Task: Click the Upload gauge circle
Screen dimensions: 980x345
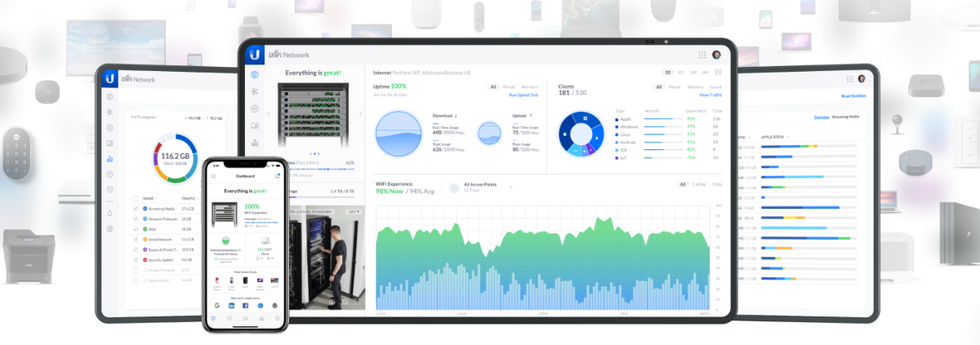Action: point(489,133)
